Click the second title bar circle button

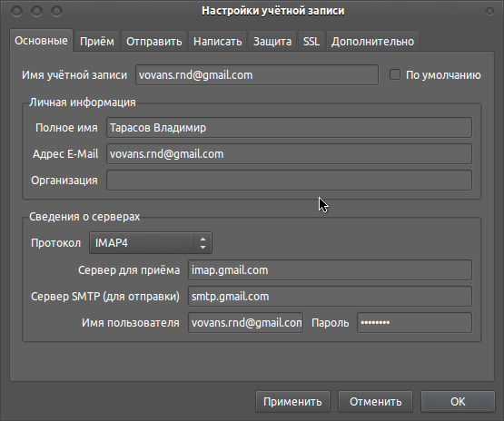(x=36, y=11)
